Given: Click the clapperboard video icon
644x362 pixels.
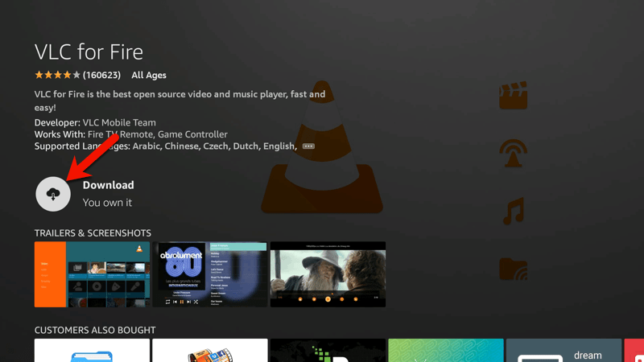Looking at the screenshot, I should 514,95.
